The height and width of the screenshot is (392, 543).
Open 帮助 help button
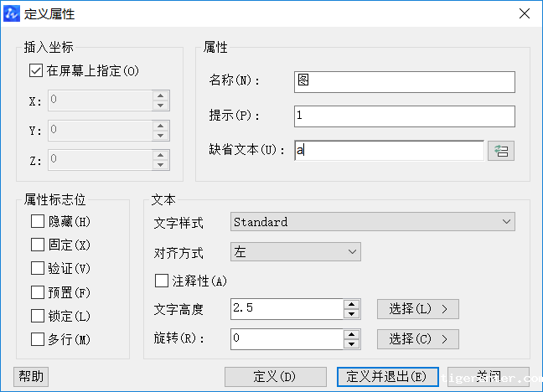[x=32, y=377]
